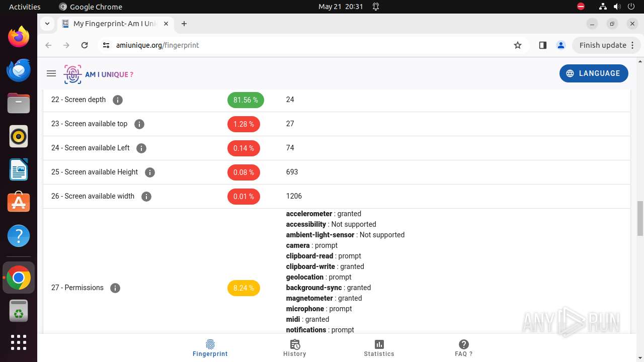Open the hamburger navigation menu
644x362 pixels.
(51, 73)
